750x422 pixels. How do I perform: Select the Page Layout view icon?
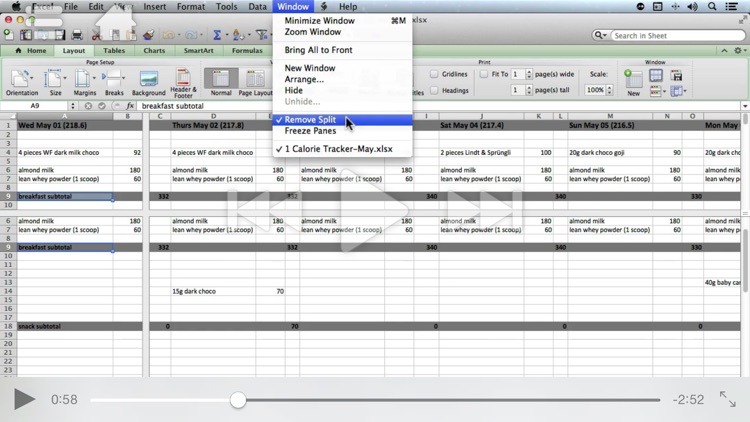point(255,79)
